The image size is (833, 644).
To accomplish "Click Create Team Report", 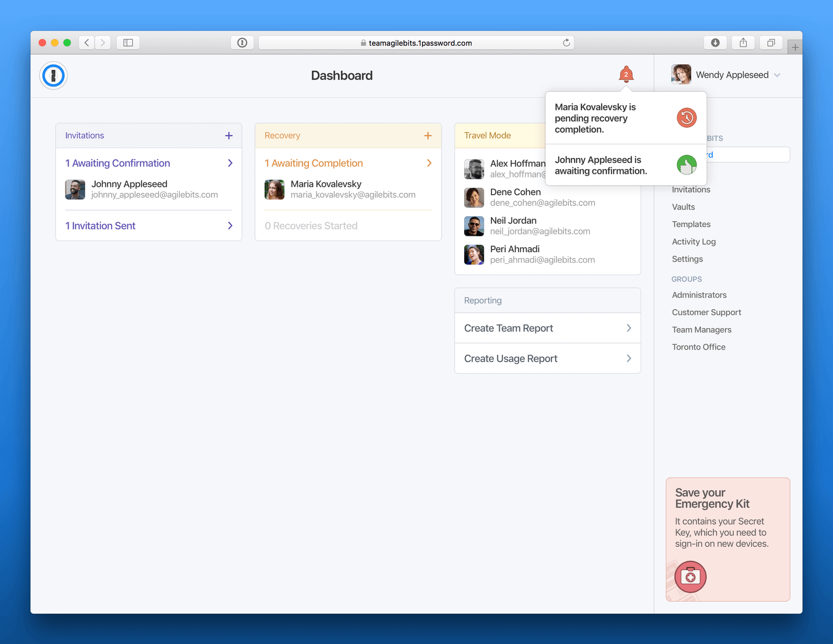I will (x=508, y=328).
